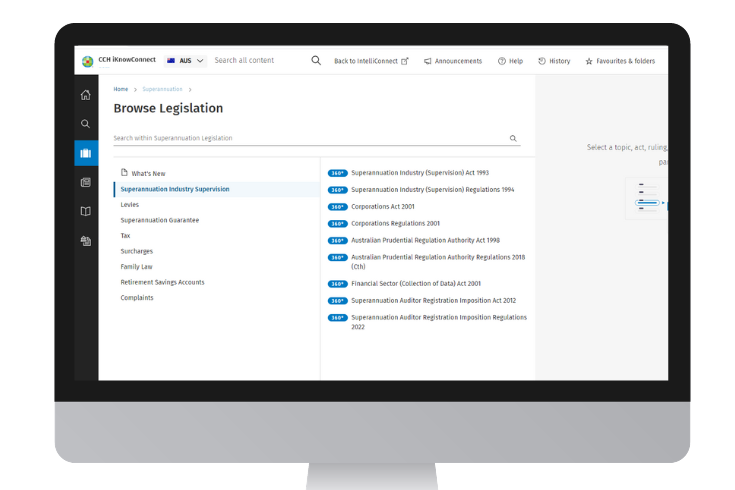Open Announcements in the top bar
This screenshot has height=490, width=735.
point(453,61)
